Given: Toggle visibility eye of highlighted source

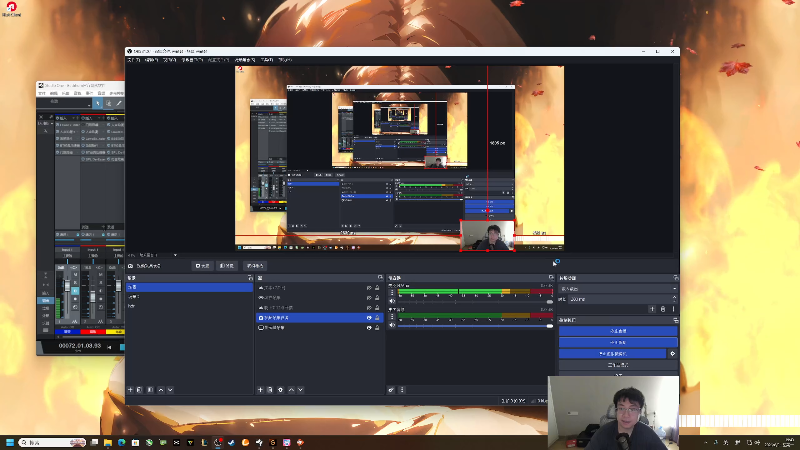Looking at the screenshot, I should [x=369, y=318].
